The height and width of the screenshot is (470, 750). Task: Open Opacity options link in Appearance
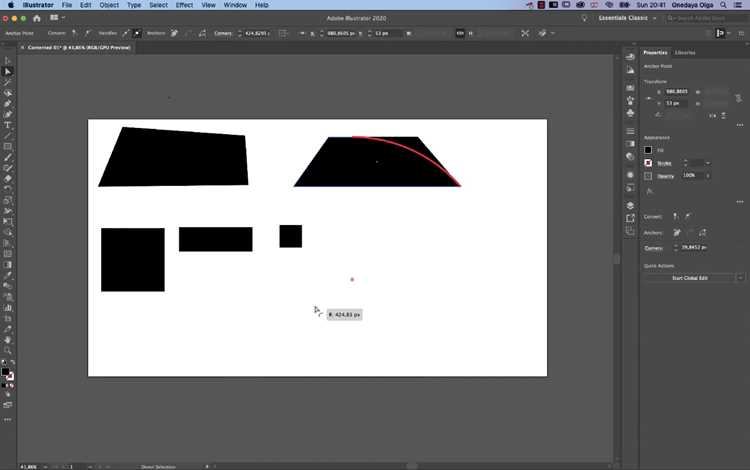[665, 176]
